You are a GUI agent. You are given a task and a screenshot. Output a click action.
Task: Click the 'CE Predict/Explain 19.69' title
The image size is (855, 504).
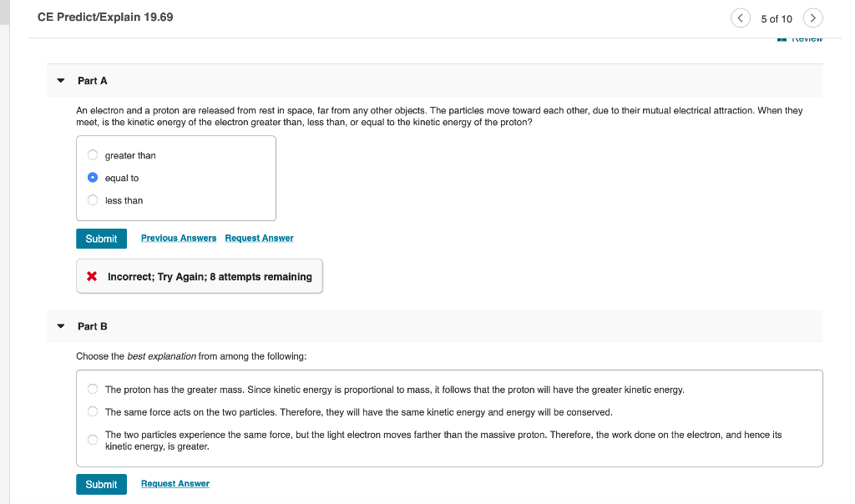coord(105,17)
